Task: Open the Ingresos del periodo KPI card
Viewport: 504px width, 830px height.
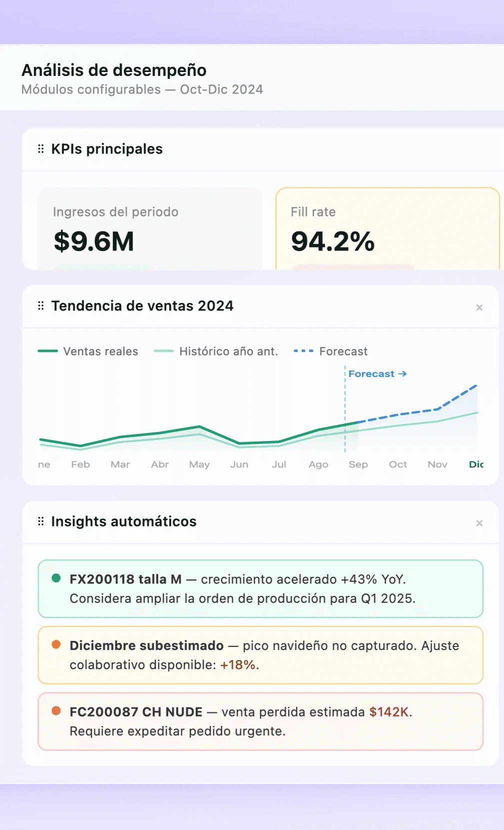Action: click(150, 228)
